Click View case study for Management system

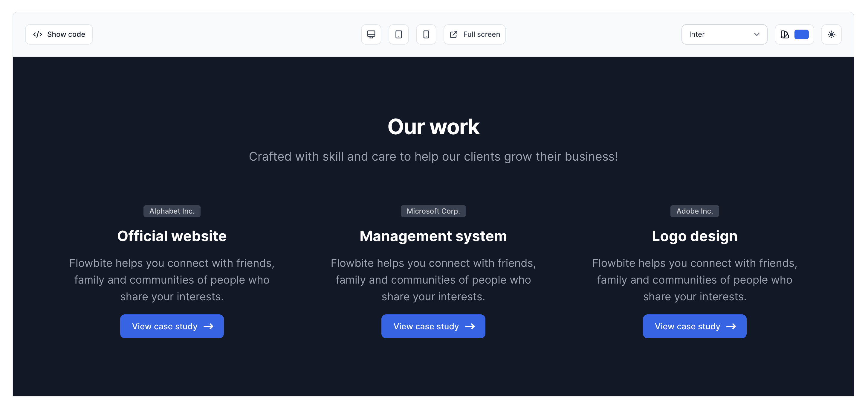pos(433,326)
